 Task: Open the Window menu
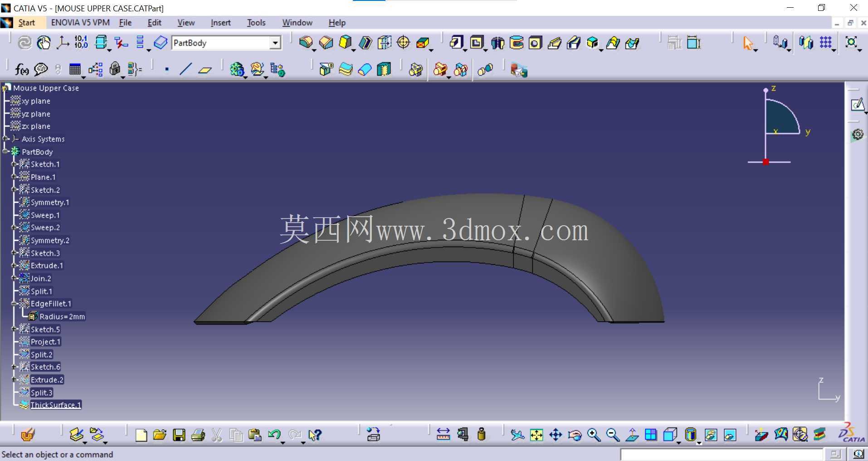[x=297, y=22]
